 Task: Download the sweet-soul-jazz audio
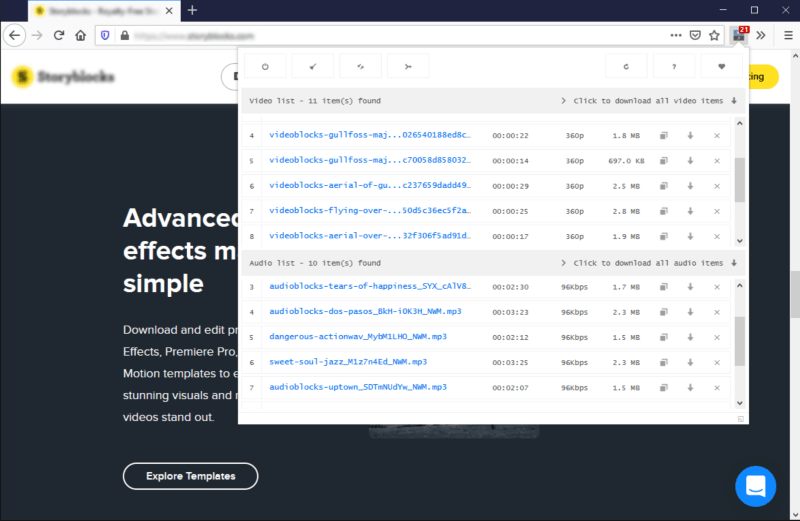pos(690,362)
